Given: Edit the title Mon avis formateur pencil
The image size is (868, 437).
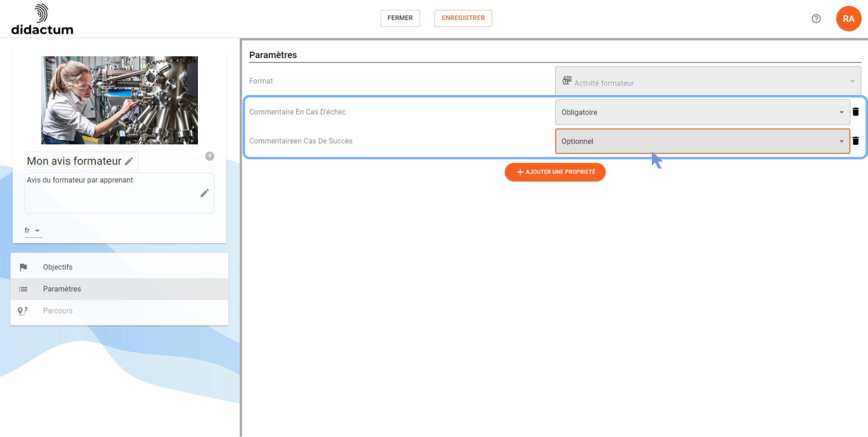Looking at the screenshot, I should 129,162.
